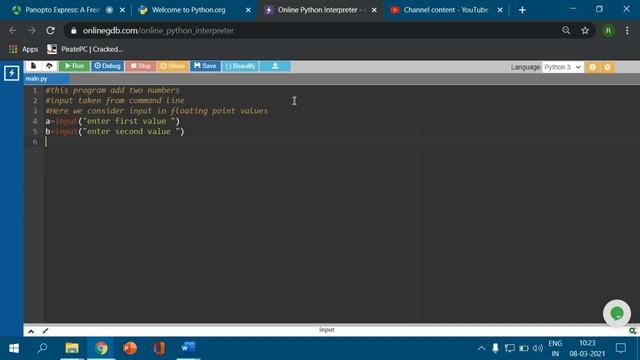Open PowerPoint from taskbar
Image resolution: width=640 pixels, height=360 pixels.
click(x=130, y=348)
